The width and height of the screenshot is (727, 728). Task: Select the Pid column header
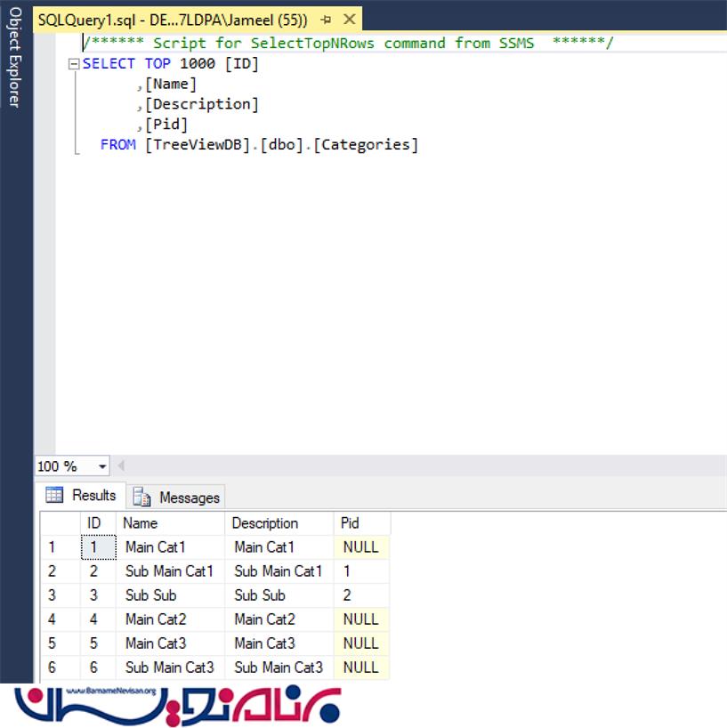362,523
